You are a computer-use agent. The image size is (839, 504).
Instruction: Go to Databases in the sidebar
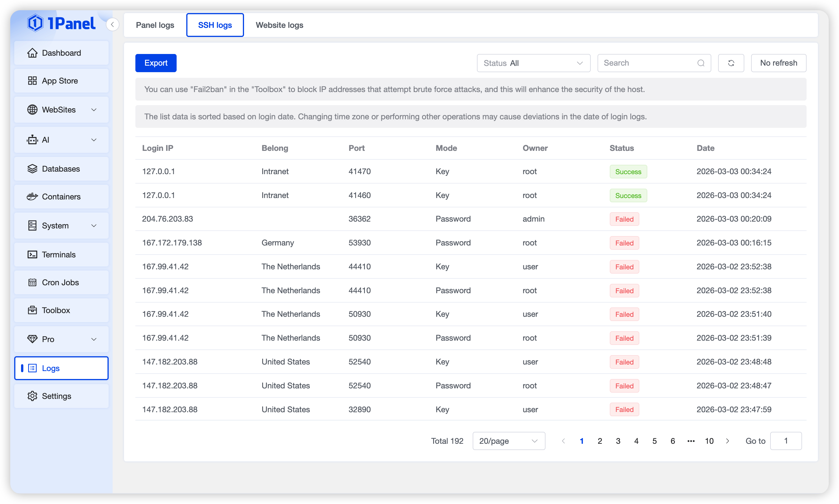[x=61, y=169]
